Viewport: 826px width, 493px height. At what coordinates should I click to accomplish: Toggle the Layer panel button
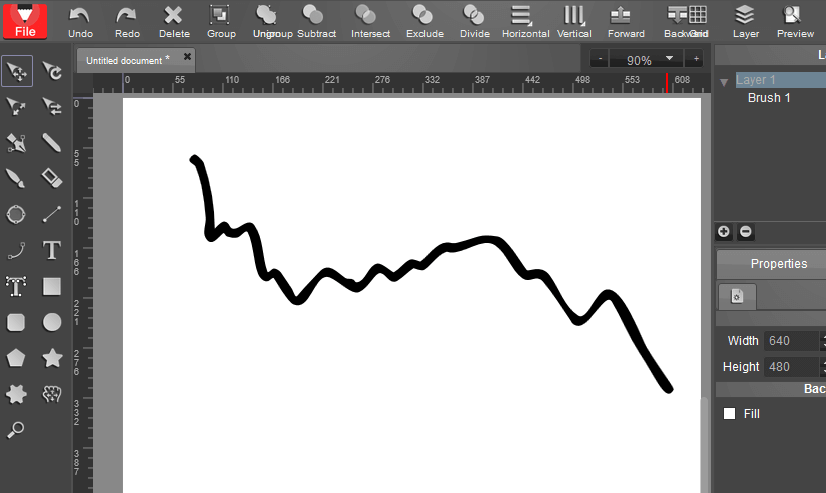coord(745,22)
